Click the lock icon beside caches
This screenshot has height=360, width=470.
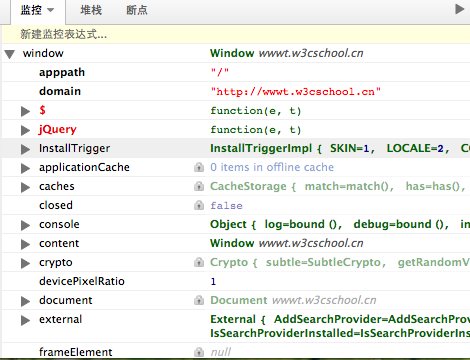pyautogui.click(x=199, y=186)
